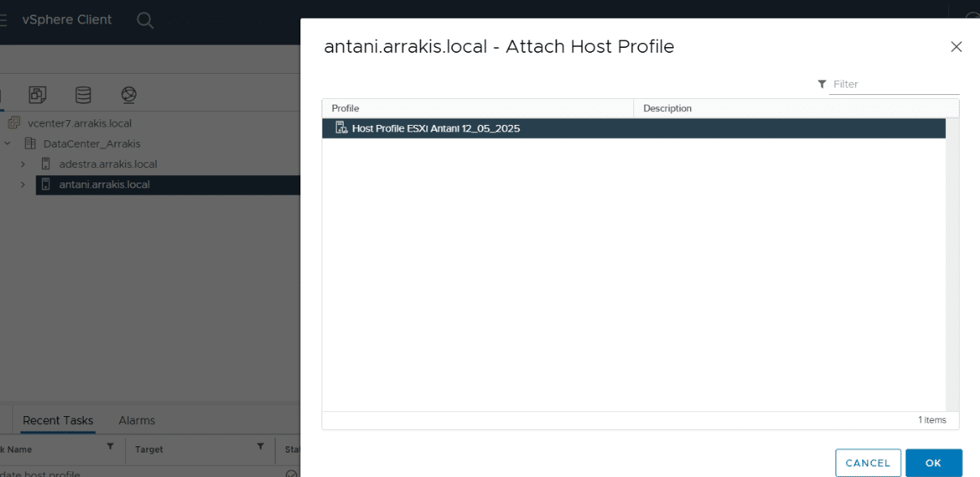Click the host profile icon in the list row
Viewport: 980px width, 477px height.
pos(341,128)
